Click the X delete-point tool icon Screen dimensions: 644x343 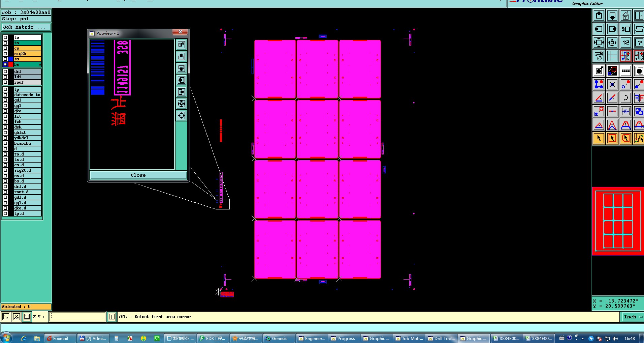tap(612, 84)
